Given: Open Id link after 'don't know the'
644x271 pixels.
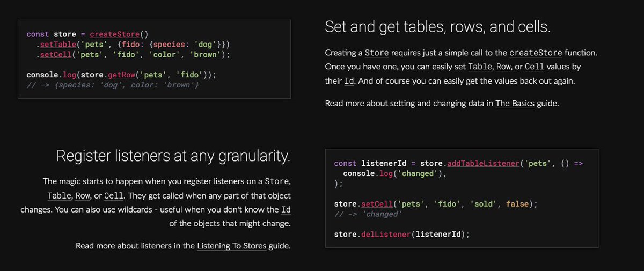Looking at the screenshot, I should (x=286, y=209).
